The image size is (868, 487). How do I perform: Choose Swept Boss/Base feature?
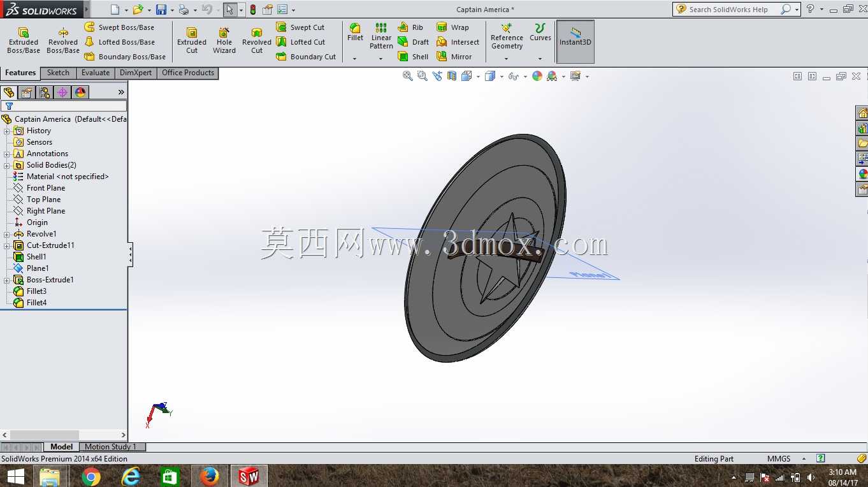tap(119, 27)
